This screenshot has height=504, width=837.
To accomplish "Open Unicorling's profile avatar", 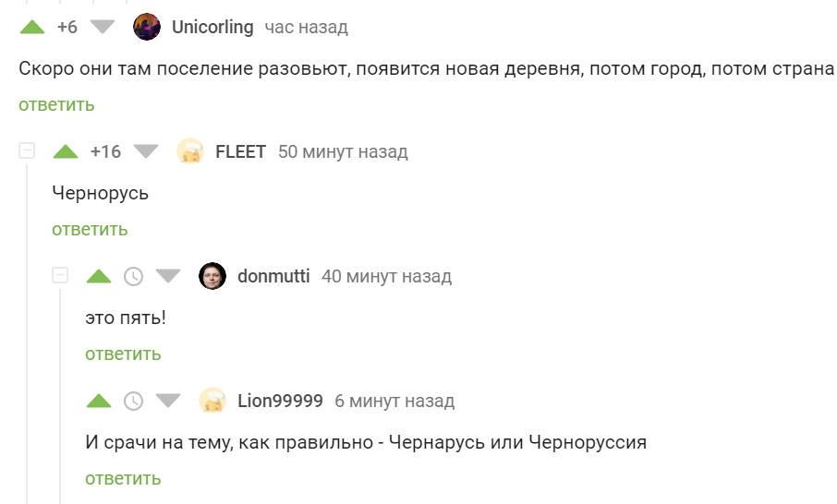I will [147, 27].
